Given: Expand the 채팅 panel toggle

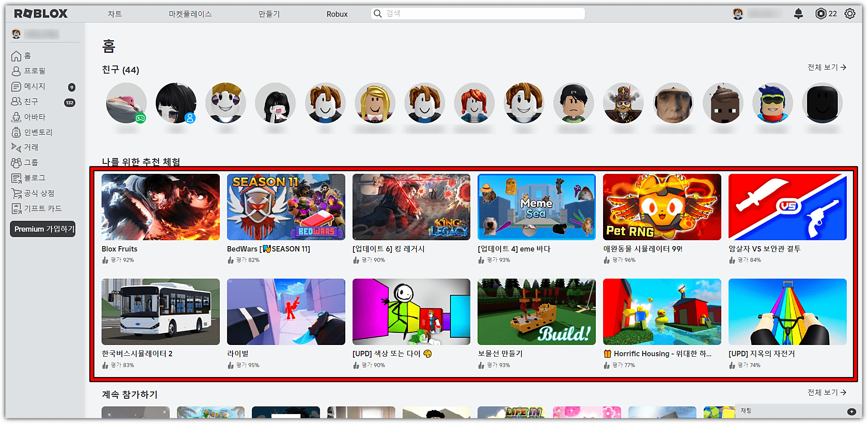Looking at the screenshot, I should (851, 411).
